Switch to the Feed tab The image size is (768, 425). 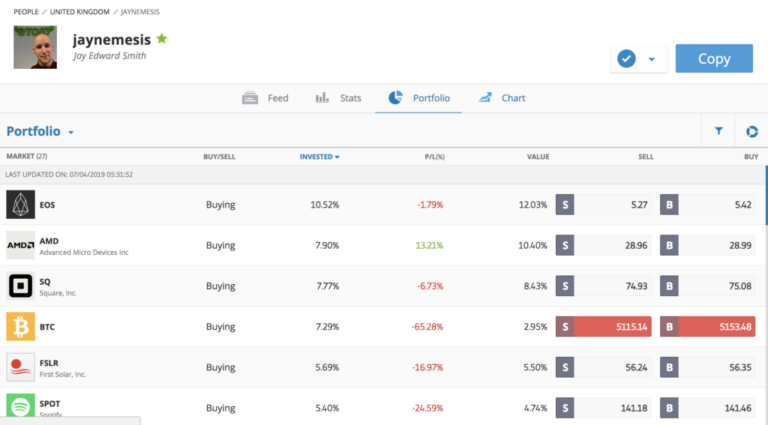(x=265, y=98)
